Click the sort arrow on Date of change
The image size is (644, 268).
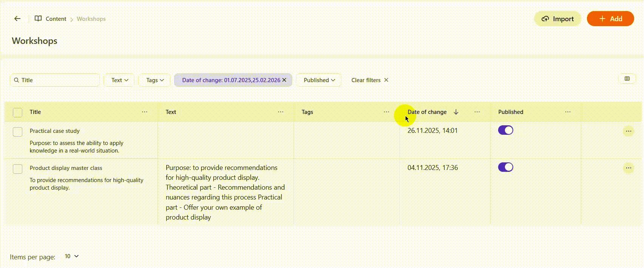pos(456,112)
